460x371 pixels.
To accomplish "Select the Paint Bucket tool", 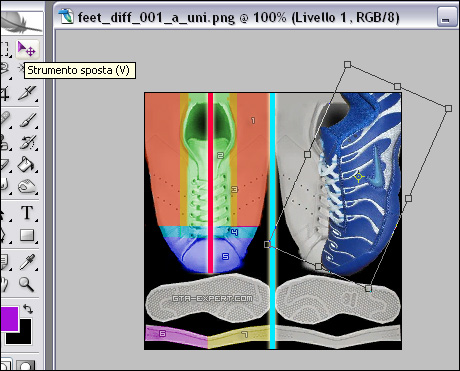I will tap(27, 164).
